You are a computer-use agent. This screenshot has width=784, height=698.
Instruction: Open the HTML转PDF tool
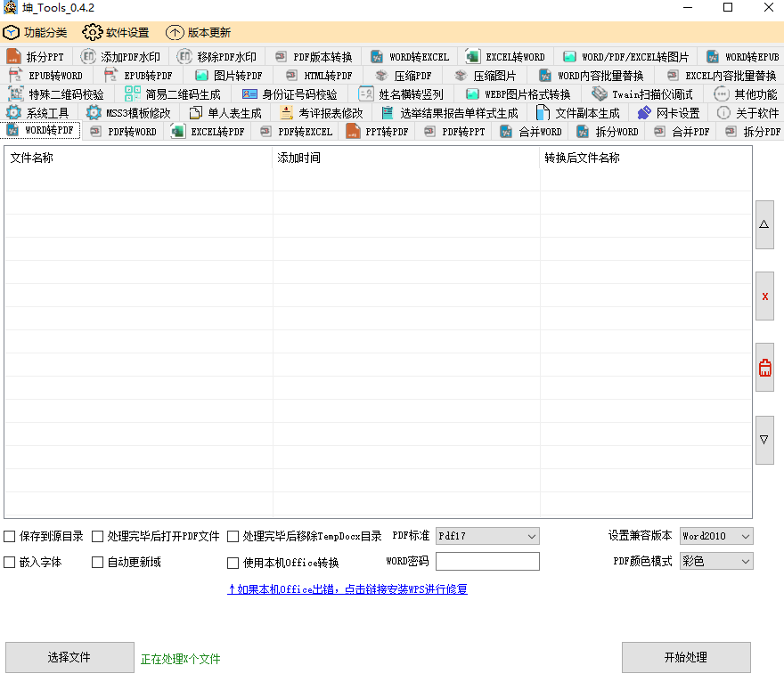pos(319,76)
